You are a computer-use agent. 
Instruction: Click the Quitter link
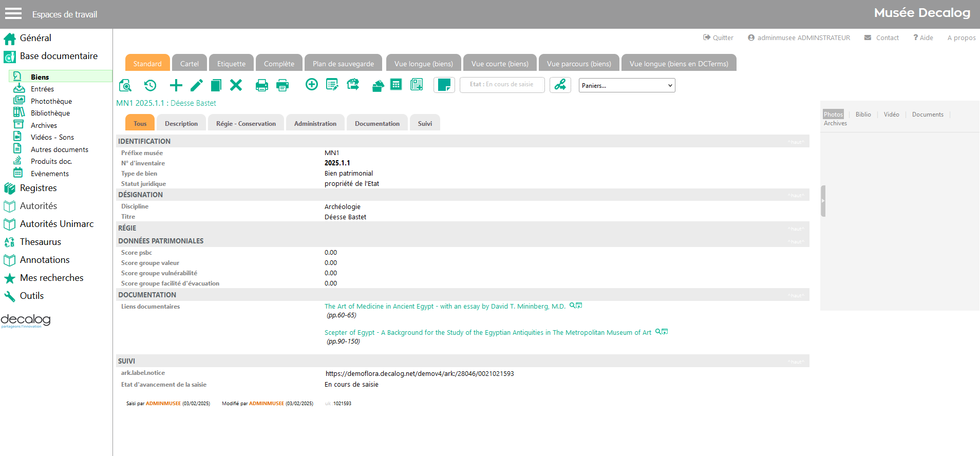(718, 38)
